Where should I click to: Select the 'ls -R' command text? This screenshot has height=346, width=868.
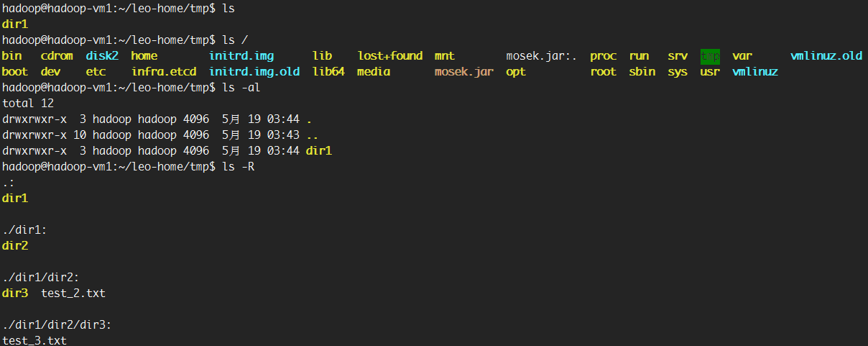point(239,166)
